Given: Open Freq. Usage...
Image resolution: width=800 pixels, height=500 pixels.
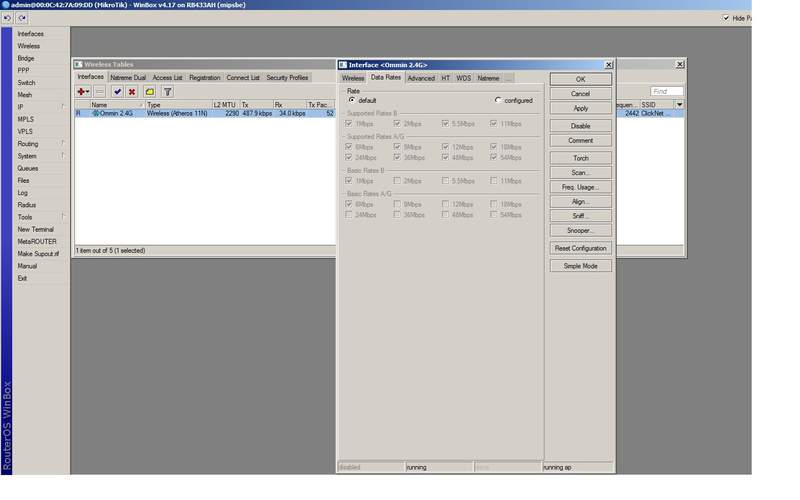Looking at the screenshot, I should [581, 187].
